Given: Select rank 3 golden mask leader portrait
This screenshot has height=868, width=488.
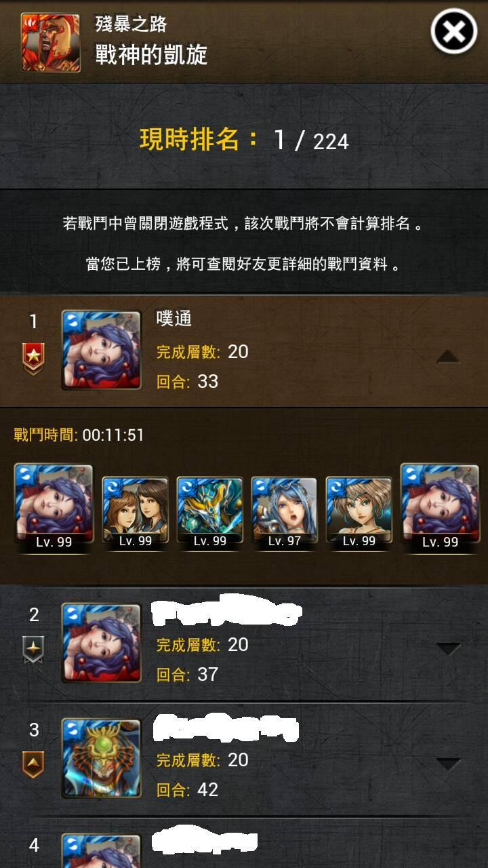Looking at the screenshot, I should click(101, 758).
